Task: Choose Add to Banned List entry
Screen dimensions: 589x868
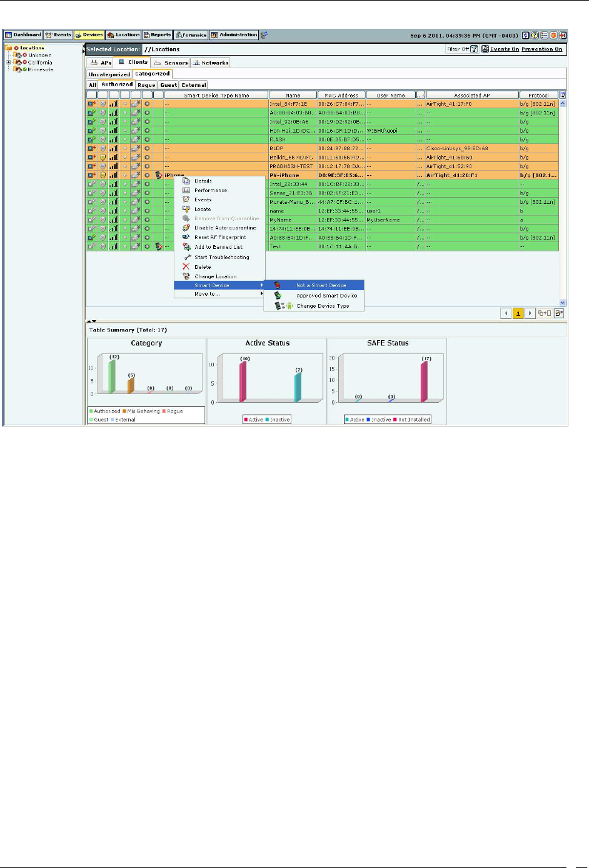Action: 219,247
